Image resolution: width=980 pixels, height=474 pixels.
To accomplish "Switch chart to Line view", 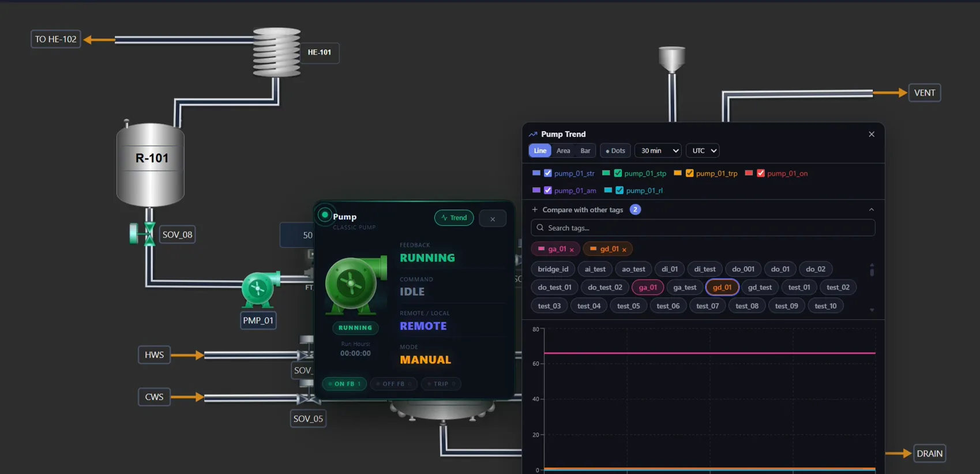I will (x=540, y=151).
